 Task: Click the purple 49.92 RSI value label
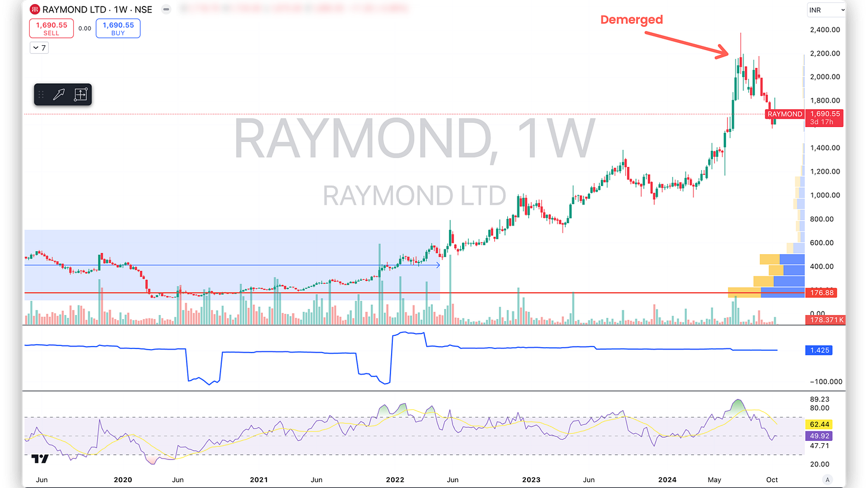(819, 436)
